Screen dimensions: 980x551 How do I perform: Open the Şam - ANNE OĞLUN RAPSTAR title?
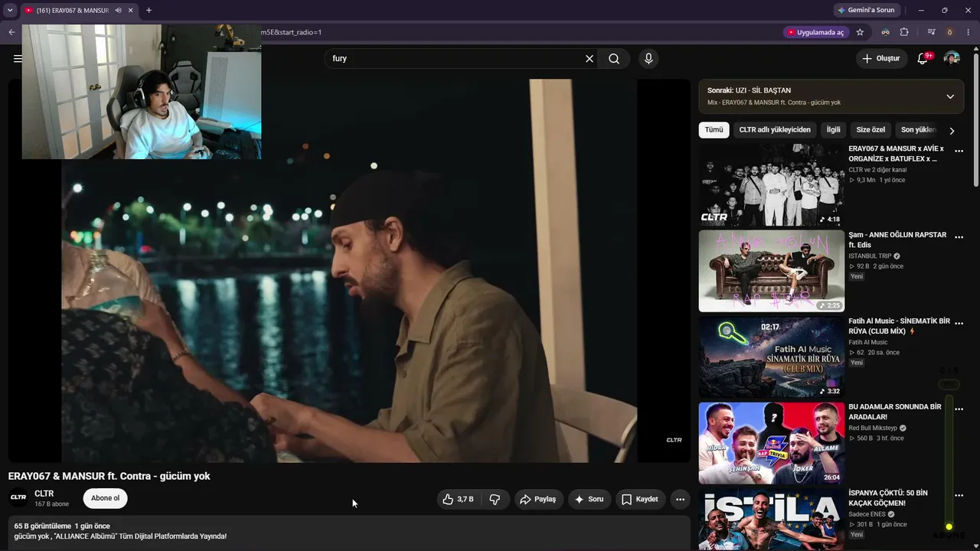pyautogui.click(x=897, y=240)
